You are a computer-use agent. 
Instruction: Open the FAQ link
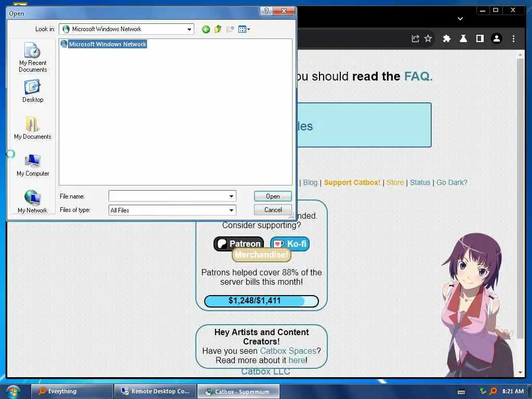(418, 76)
